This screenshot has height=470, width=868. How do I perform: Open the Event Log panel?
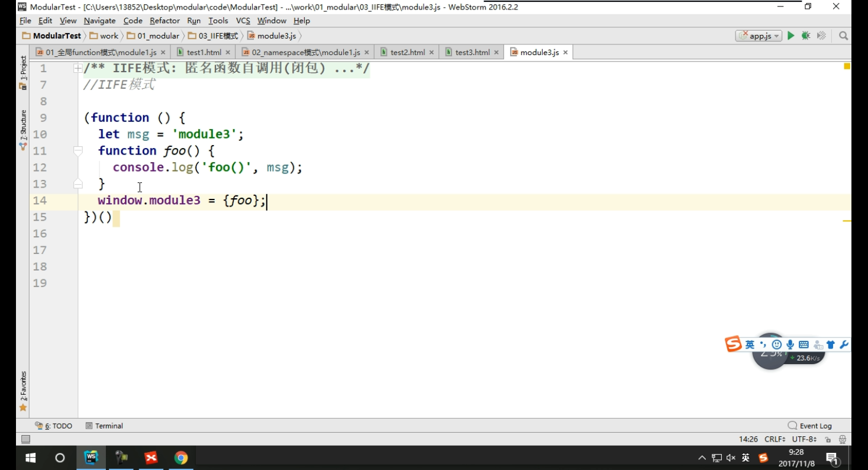[810, 426]
